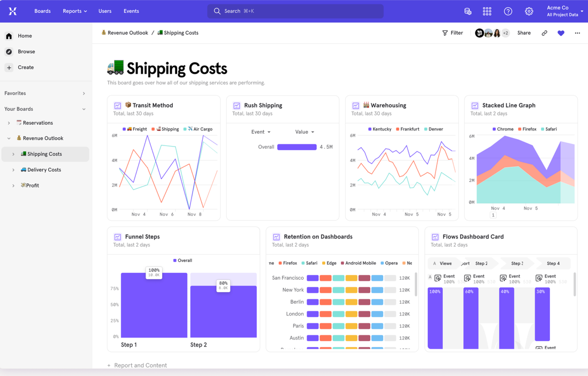
Task: Open the Event dropdown in Rush Shipping
Action: click(261, 132)
